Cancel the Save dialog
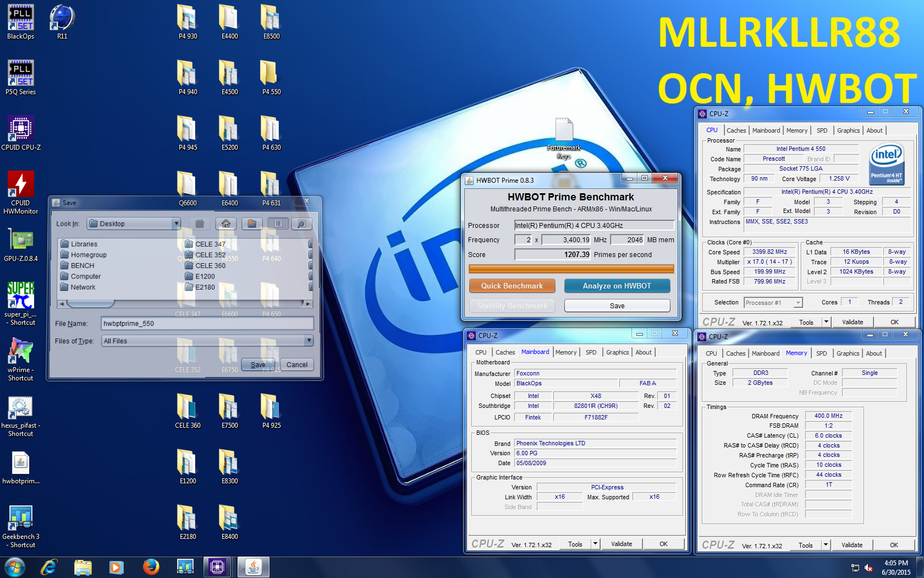This screenshot has height=578, width=924. (x=297, y=364)
